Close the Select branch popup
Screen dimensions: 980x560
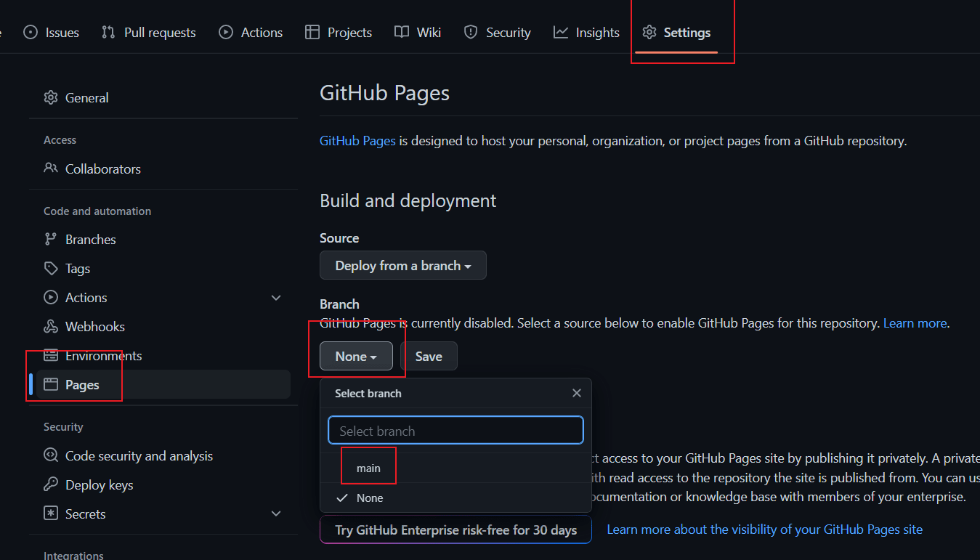[577, 393]
